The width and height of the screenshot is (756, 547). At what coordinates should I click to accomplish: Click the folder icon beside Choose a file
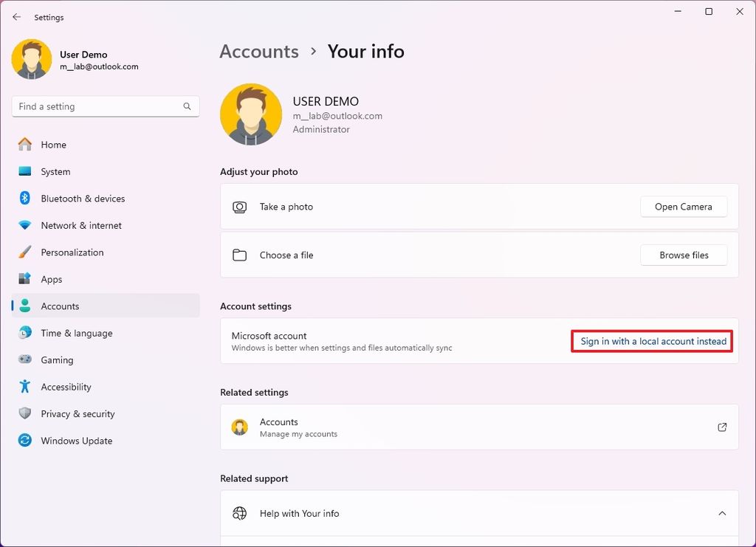point(239,255)
